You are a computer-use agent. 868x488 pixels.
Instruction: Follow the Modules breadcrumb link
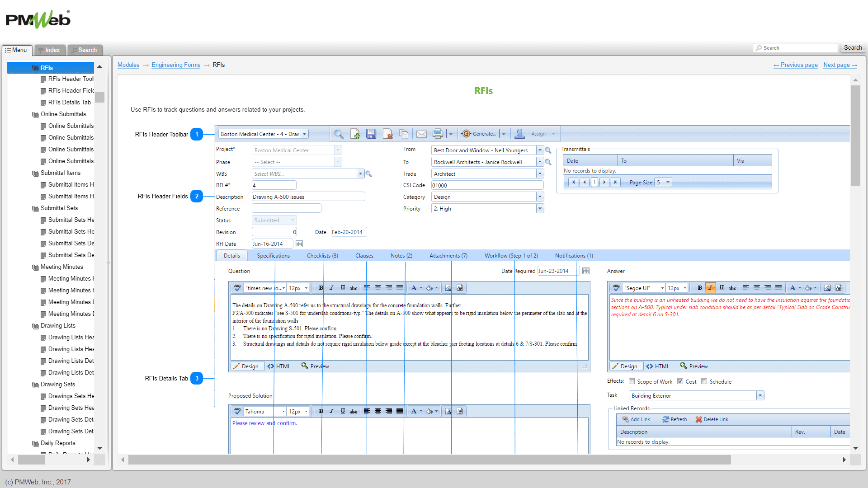[128, 65]
